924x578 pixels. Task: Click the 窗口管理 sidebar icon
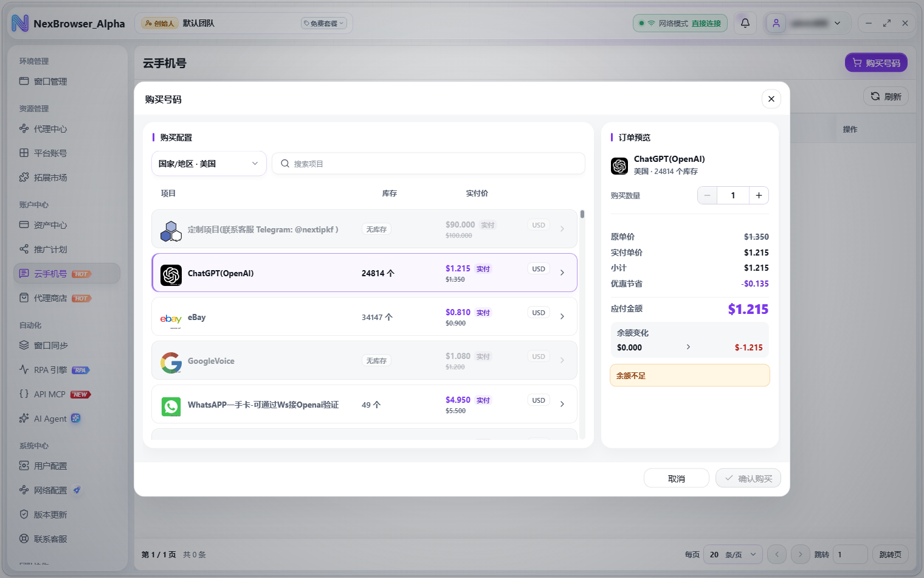[24, 81]
